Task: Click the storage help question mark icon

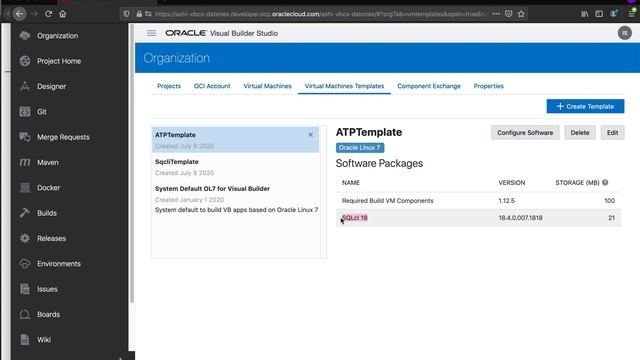Action: click(x=605, y=182)
